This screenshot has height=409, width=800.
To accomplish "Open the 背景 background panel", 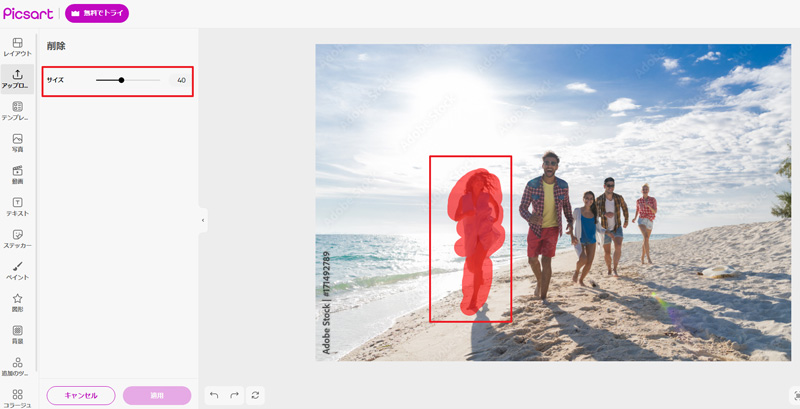I will (x=17, y=334).
